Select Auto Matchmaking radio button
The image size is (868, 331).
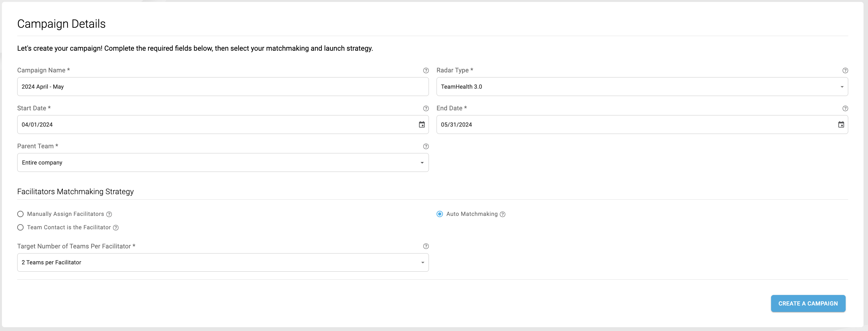click(x=439, y=214)
